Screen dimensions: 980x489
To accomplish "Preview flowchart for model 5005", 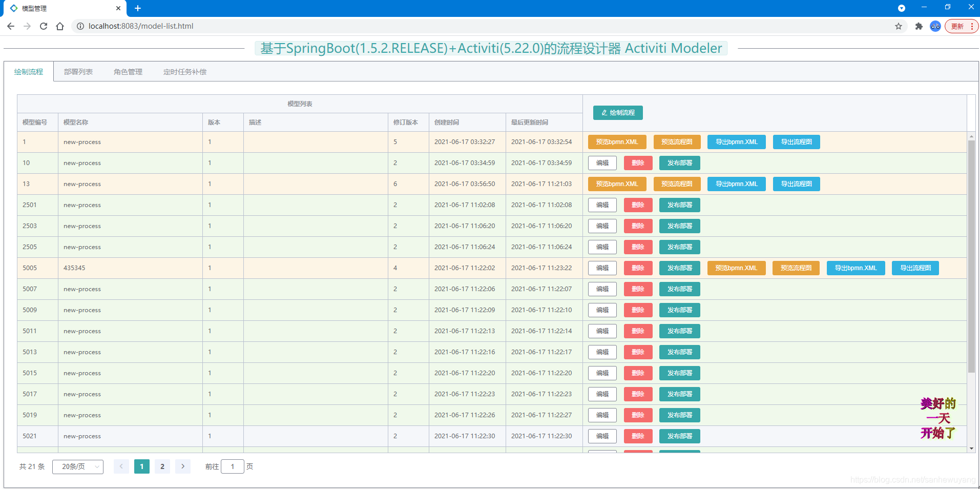I will (796, 268).
